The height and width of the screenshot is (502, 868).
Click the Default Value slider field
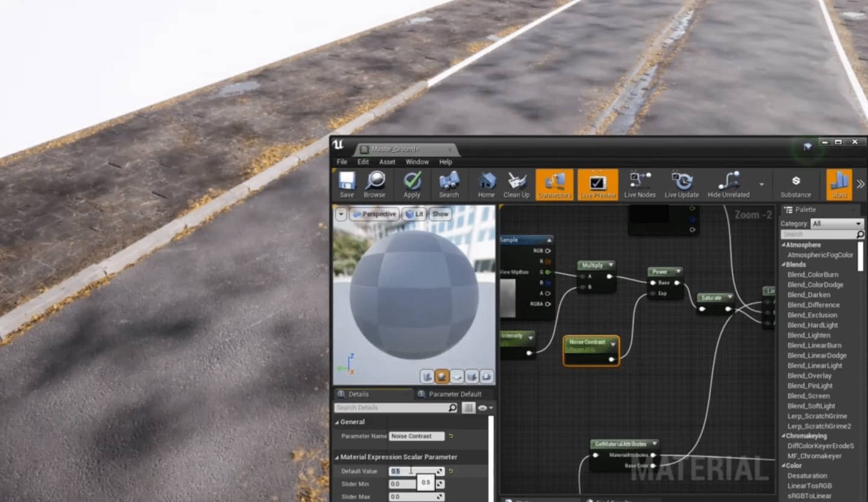point(413,471)
